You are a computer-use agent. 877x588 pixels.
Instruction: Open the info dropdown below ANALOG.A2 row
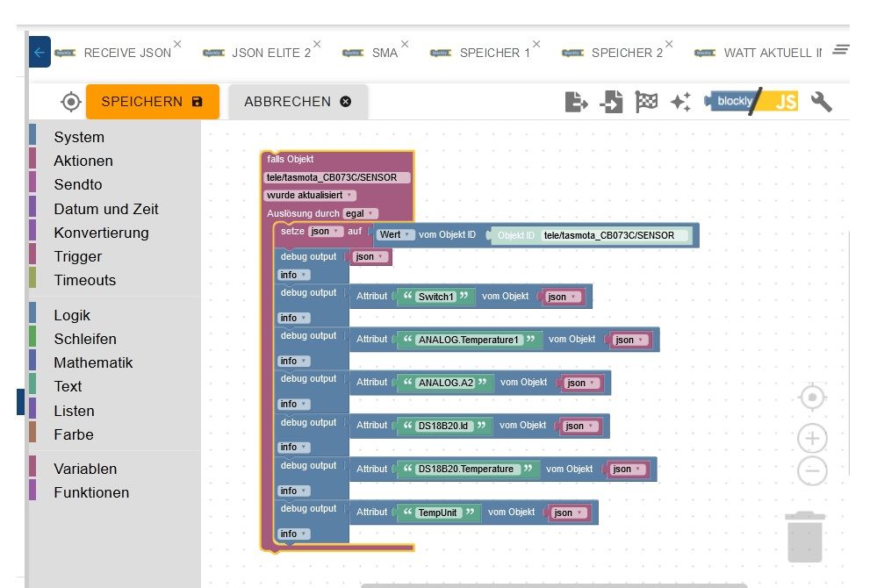coord(293,404)
